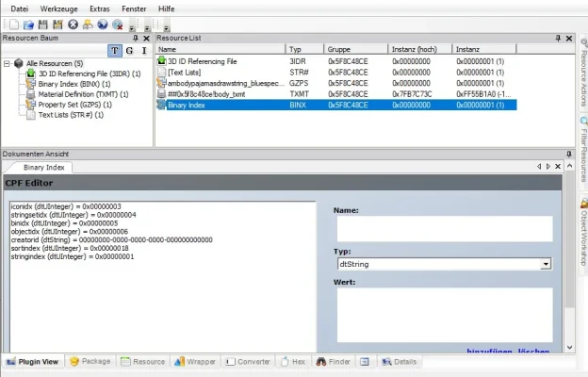Screen dimensions: 588x377
Task: Select the creatorid property line
Action: [x=112, y=239]
